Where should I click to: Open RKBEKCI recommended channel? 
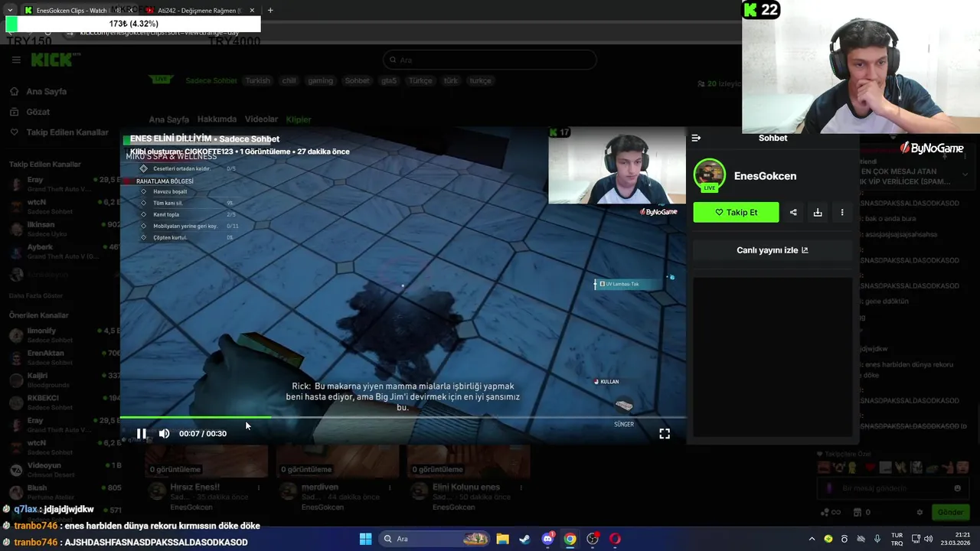click(x=60, y=402)
